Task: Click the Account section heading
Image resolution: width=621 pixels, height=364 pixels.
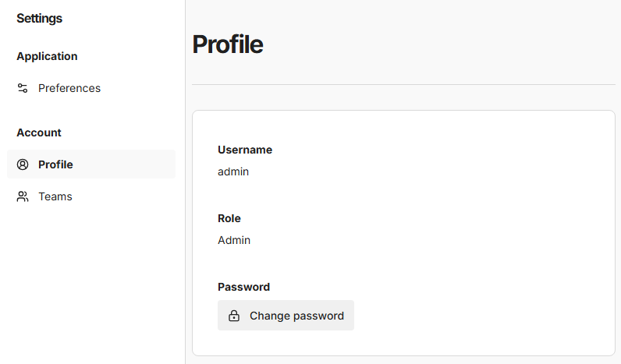Action: tap(39, 133)
